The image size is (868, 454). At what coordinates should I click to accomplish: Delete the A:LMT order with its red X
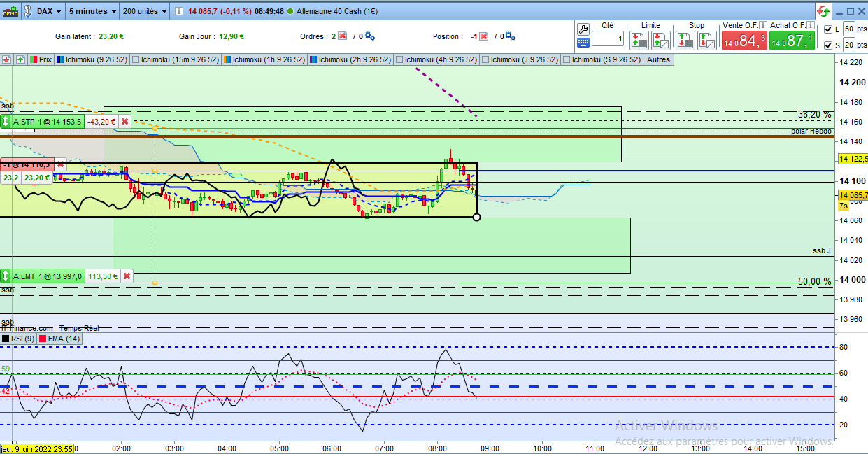click(127, 276)
